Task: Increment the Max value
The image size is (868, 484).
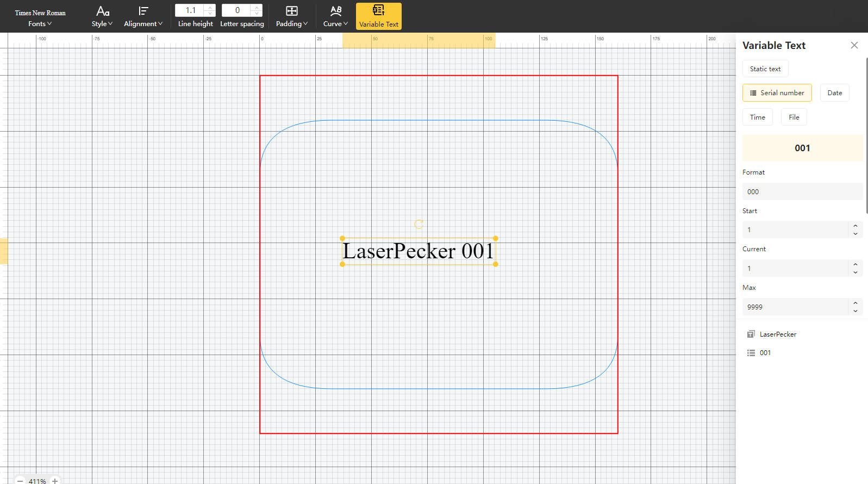Action: pos(855,303)
